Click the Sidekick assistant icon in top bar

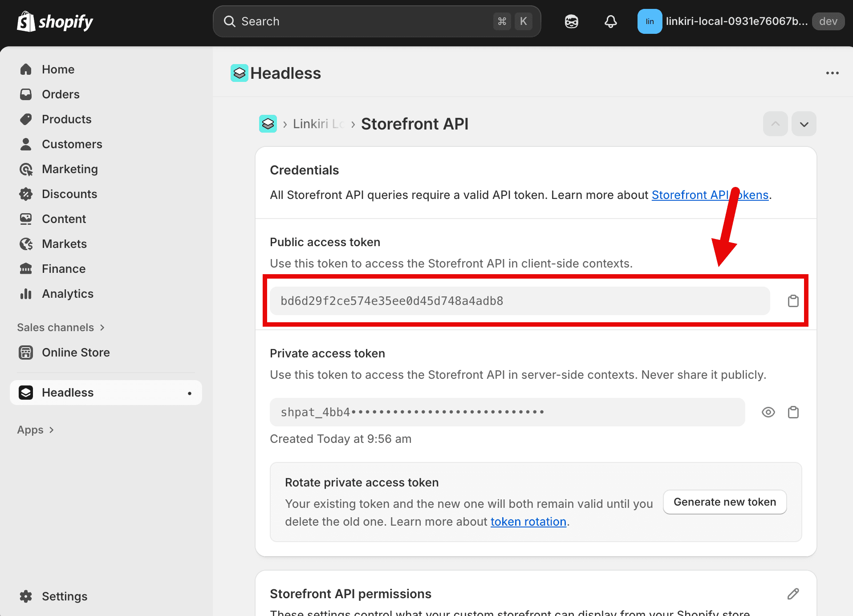point(571,21)
